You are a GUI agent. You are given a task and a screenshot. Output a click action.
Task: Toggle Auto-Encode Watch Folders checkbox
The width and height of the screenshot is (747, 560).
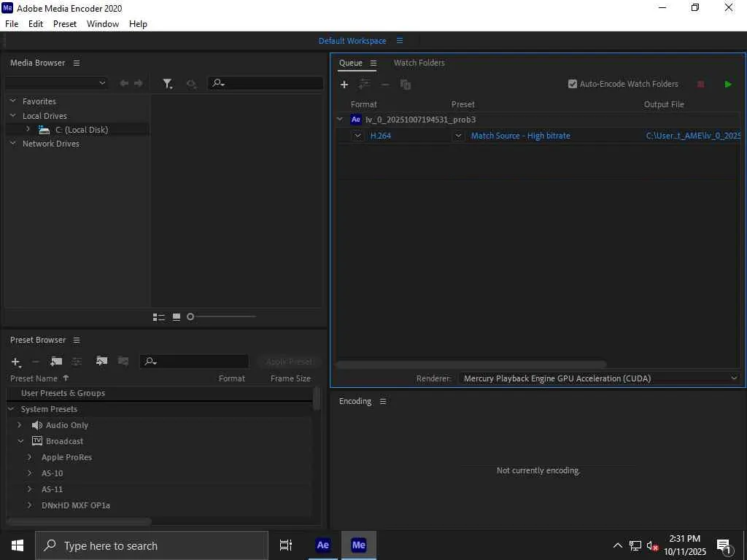pos(573,85)
